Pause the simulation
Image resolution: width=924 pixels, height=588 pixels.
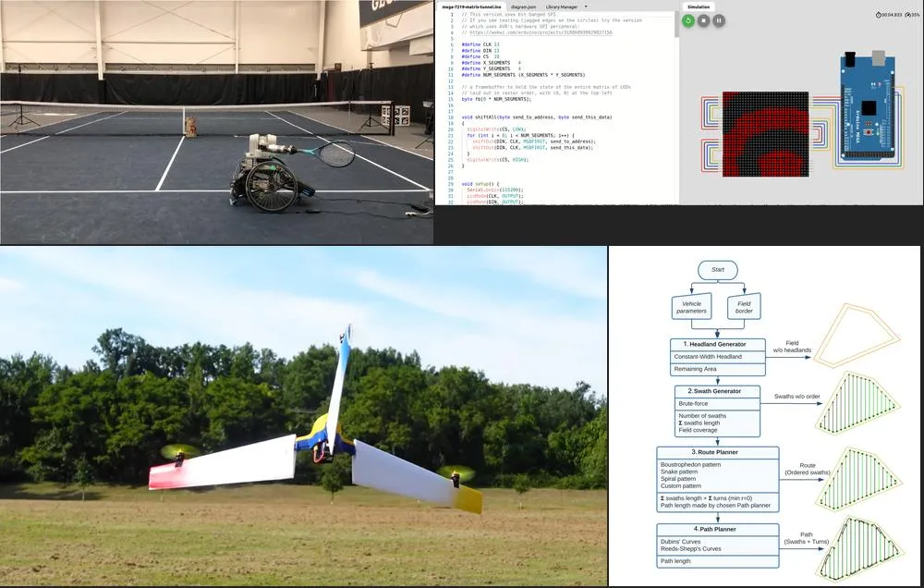pyautogui.click(x=719, y=19)
